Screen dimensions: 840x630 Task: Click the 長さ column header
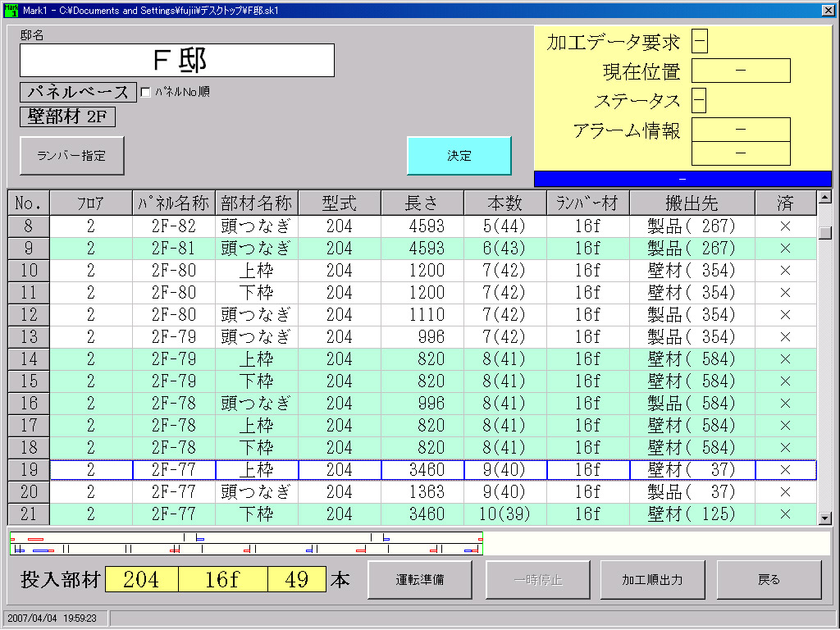(422, 203)
